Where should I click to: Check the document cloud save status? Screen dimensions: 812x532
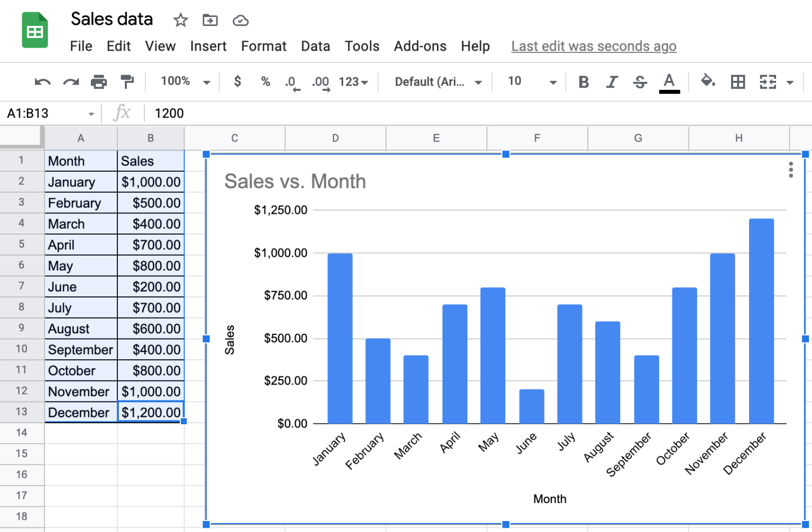tap(241, 20)
